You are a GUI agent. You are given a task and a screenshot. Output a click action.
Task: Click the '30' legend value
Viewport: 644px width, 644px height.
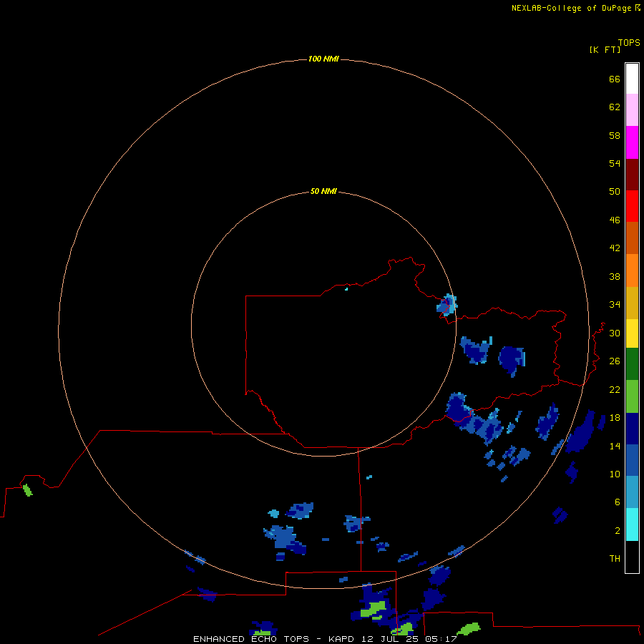(615, 333)
